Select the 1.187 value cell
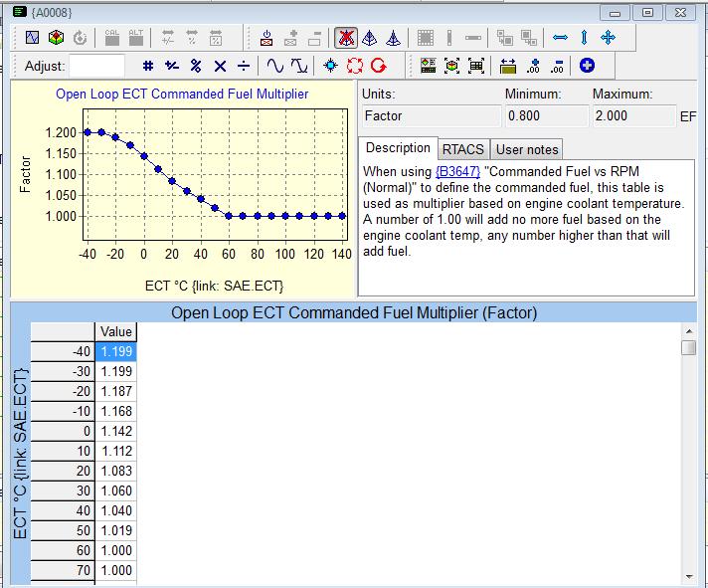The height and width of the screenshot is (588, 708). click(116, 392)
